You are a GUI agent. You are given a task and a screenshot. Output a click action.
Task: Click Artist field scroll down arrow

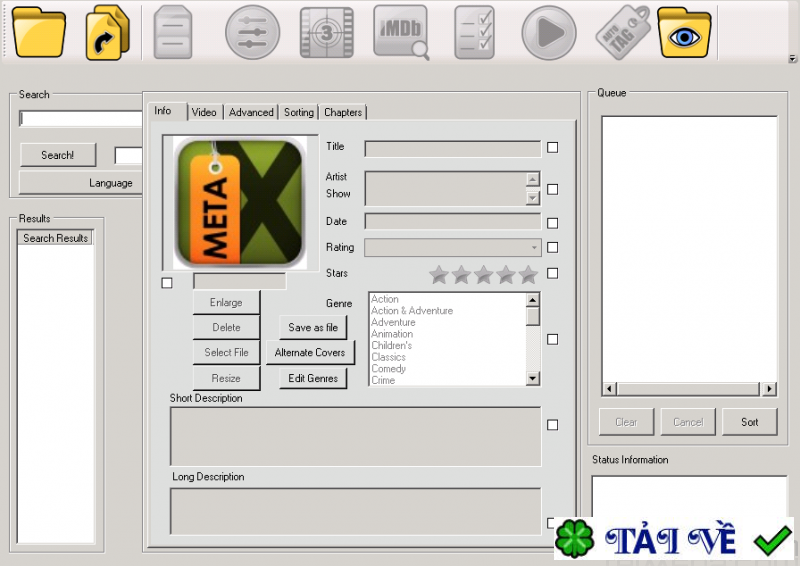pos(533,198)
